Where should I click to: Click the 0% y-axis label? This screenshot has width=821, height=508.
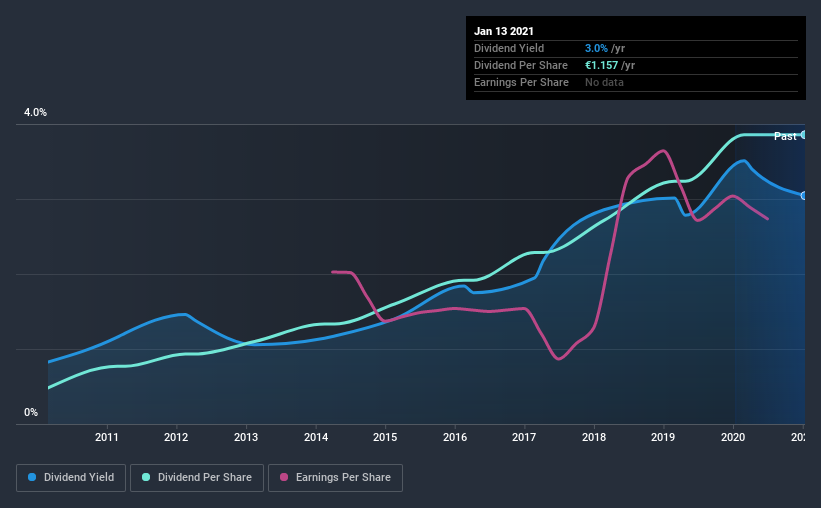(x=31, y=413)
